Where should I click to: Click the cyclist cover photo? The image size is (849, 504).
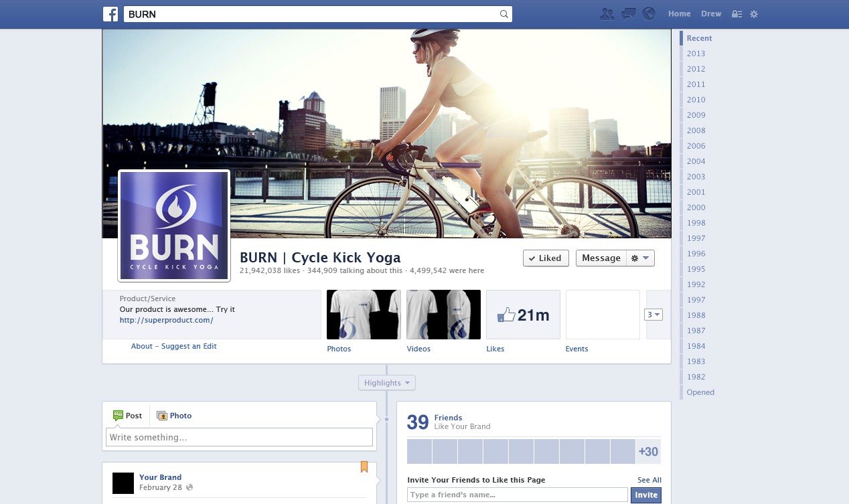(386, 133)
